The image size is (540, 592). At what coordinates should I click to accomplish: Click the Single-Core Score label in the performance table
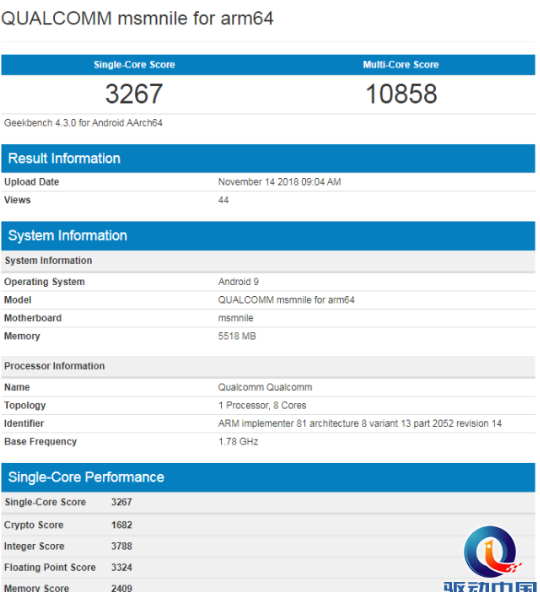coord(45,502)
